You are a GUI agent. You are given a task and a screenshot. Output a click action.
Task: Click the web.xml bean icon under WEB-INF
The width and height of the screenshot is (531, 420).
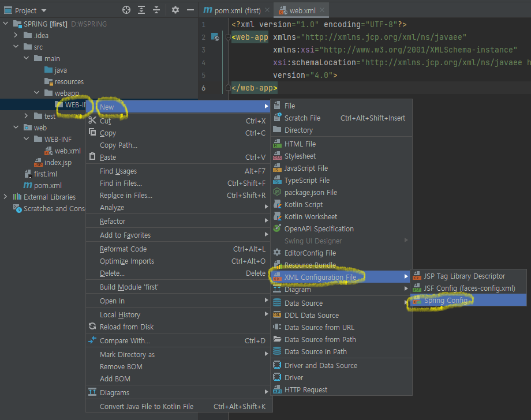pyautogui.click(x=49, y=151)
